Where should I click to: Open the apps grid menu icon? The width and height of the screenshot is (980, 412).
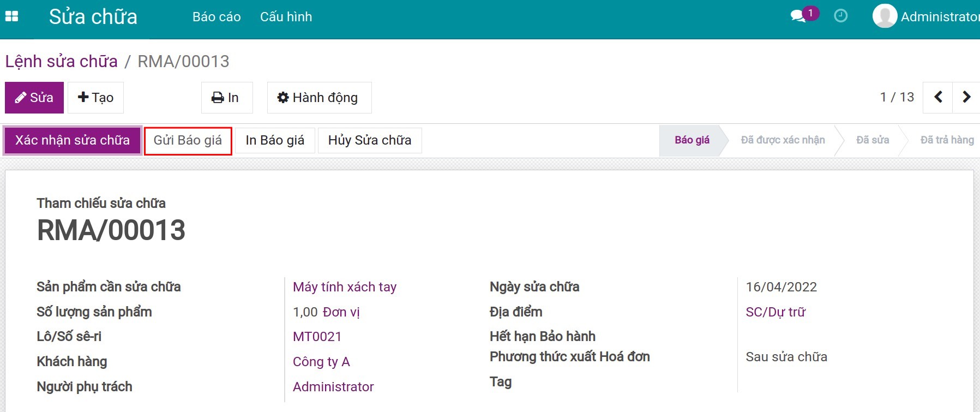[11, 16]
